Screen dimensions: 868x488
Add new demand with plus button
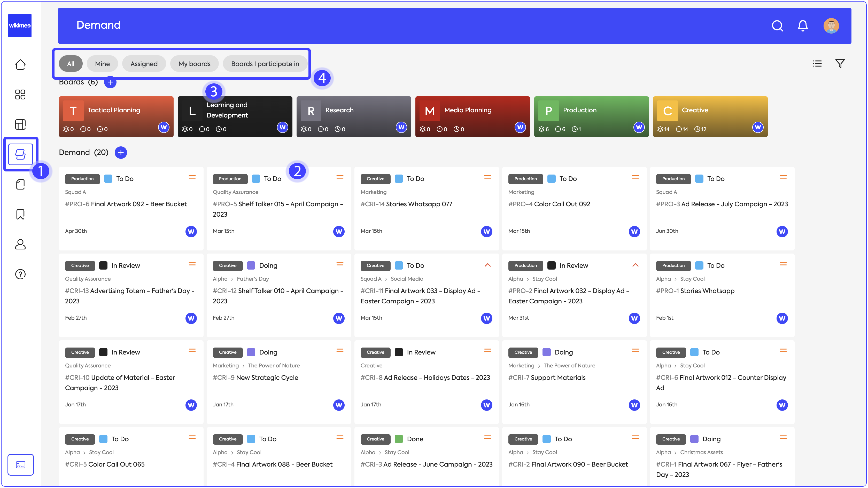click(x=121, y=153)
